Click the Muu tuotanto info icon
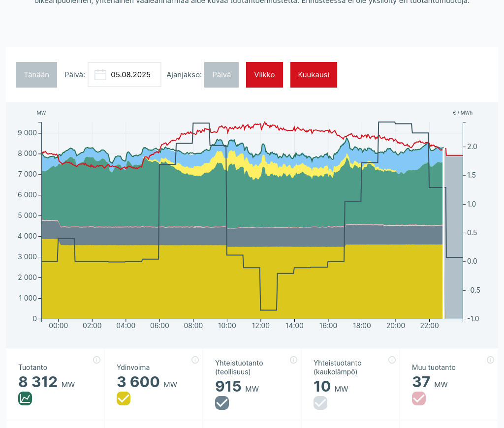 tap(490, 360)
